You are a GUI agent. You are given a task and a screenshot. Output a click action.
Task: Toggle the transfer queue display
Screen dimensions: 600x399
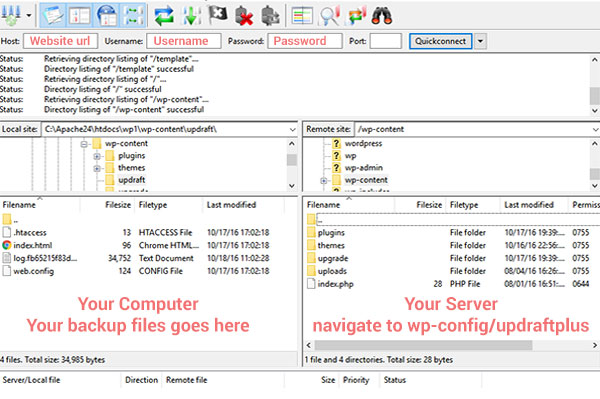click(133, 15)
